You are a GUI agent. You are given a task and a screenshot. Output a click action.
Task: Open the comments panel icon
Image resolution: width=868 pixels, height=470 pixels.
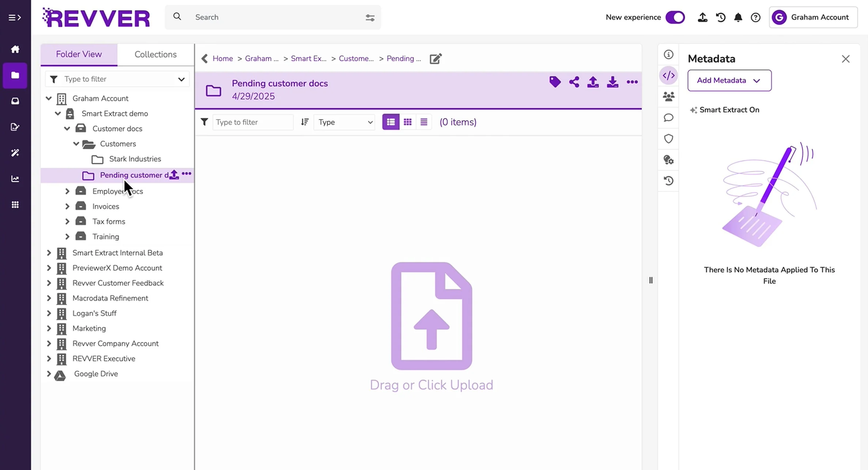(x=668, y=118)
